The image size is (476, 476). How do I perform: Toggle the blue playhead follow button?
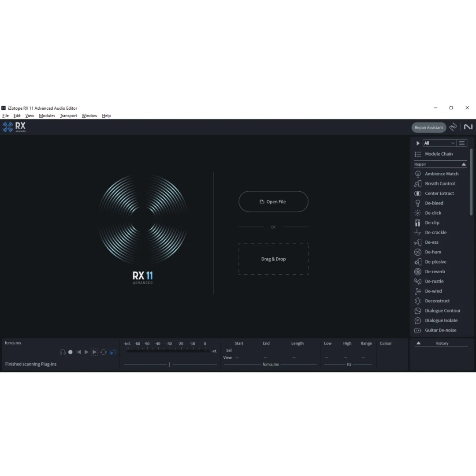[112, 352]
